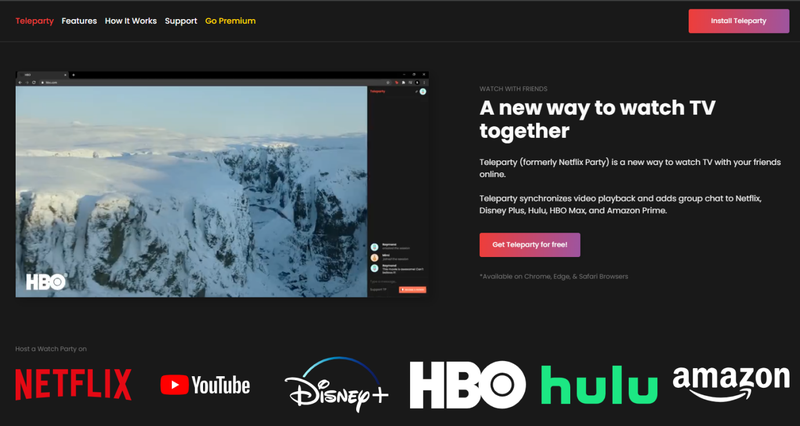This screenshot has width=800, height=426.
Task: Click the Amazon logo
Action: pyautogui.click(x=730, y=385)
